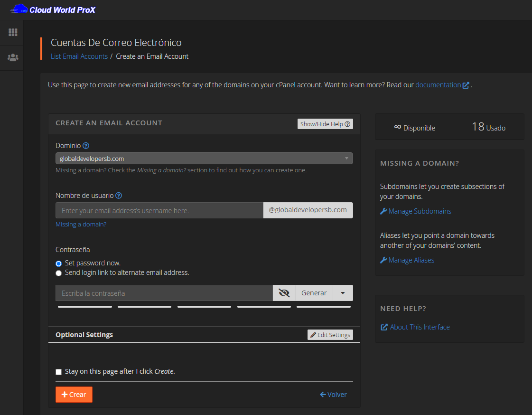Open the apps grid sidebar icon
Screen dimensions: 532x415
[13, 32]
